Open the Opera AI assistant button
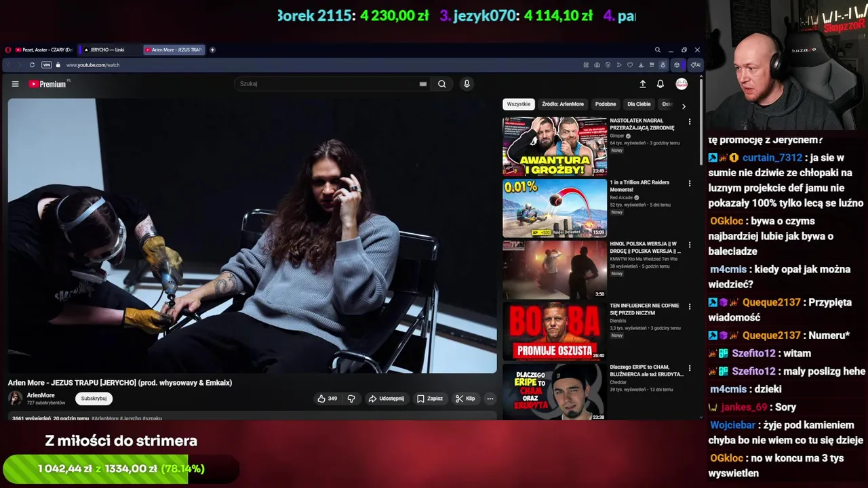This screenshot has width=868, height=488. (695, 65)
